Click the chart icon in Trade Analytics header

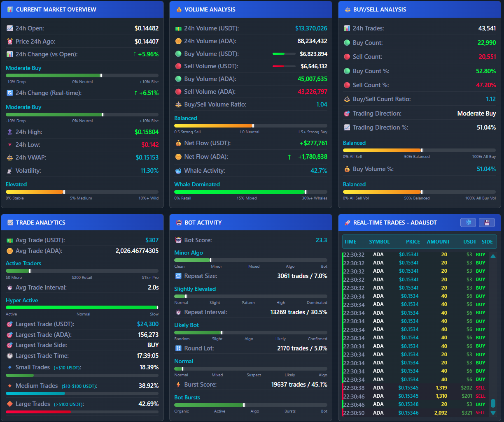point(10,223)
